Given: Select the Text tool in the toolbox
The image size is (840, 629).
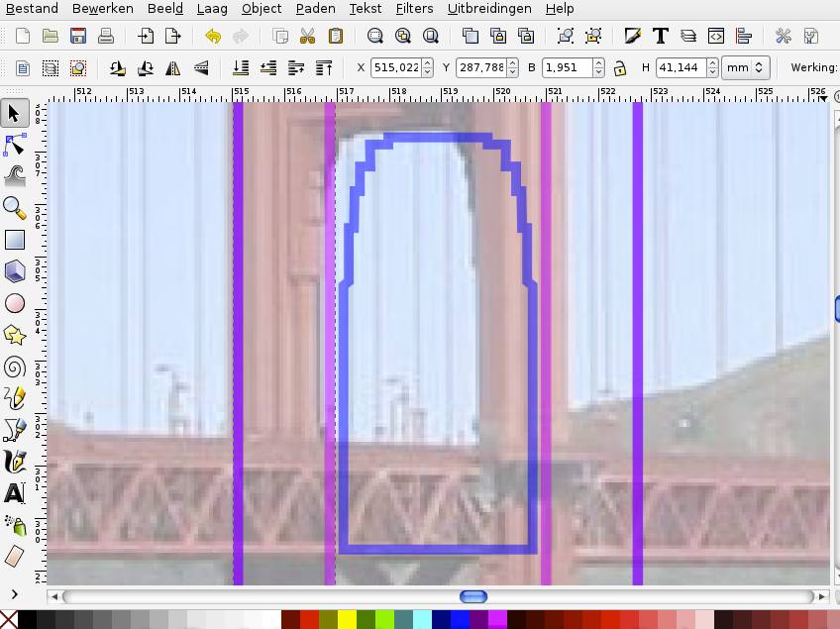Looking at the screenshot, I should [x=15, y=493].
